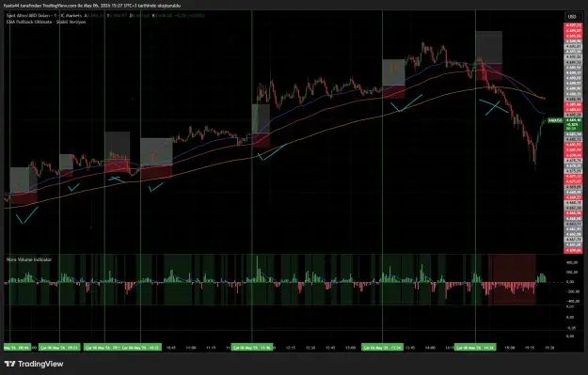Screen dimensions: 588x375
Task: Click the green 09:21 time marker label
Action: tap(59, 348)
